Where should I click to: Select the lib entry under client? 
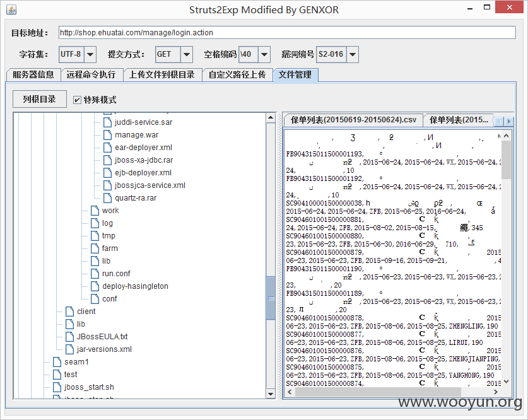tap(81, 324)
